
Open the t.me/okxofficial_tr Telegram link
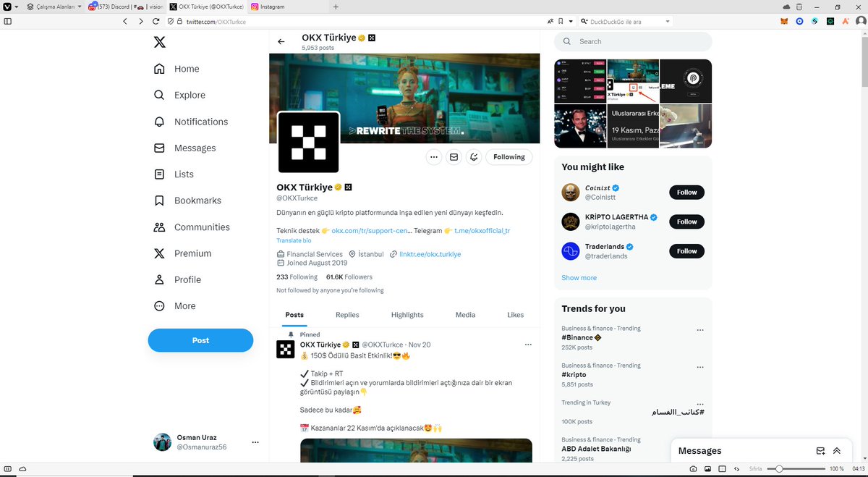pos(482,231)
